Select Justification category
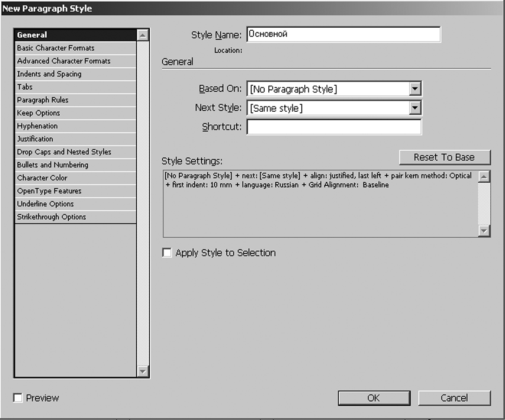The height and width of the screenshot is (420, 505). [76, 139]
